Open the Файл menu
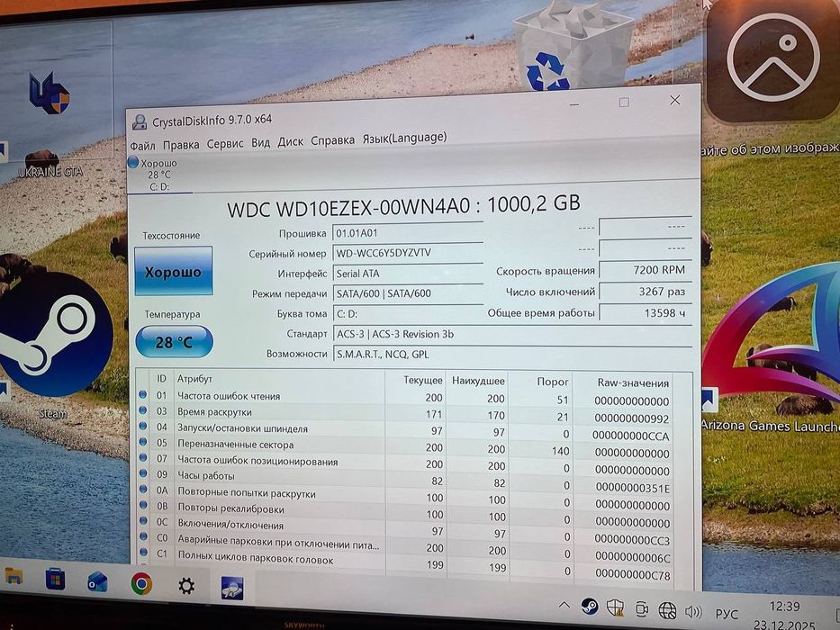 tap(142, 145)
